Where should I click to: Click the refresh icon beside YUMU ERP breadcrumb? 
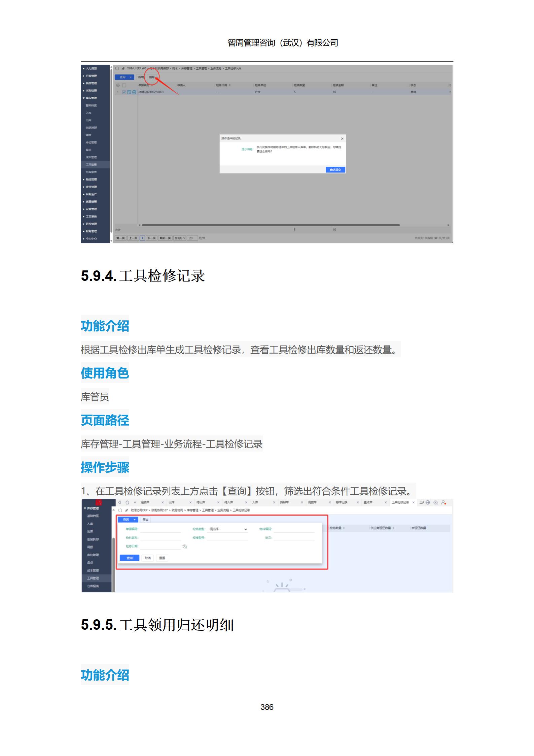[x=117, y=68]
